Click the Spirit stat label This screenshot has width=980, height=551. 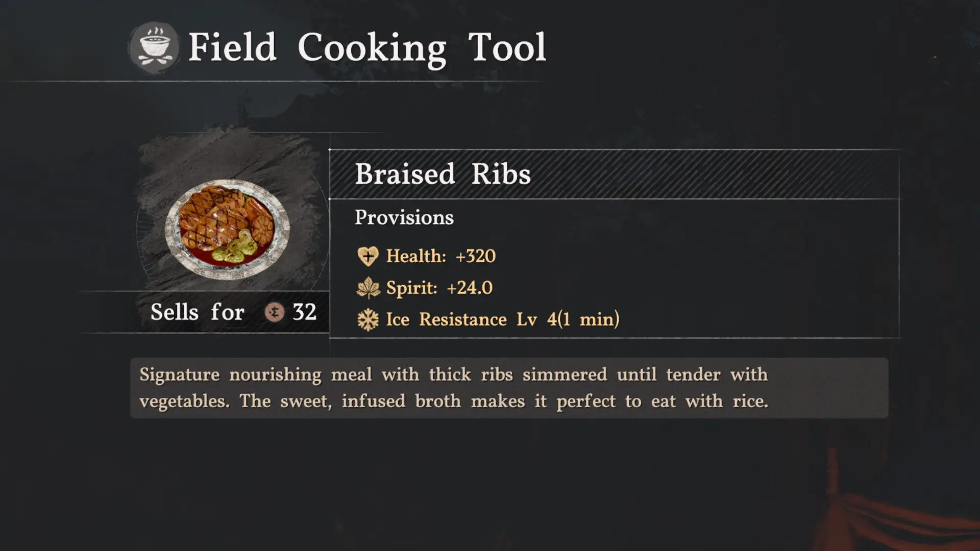411,288
